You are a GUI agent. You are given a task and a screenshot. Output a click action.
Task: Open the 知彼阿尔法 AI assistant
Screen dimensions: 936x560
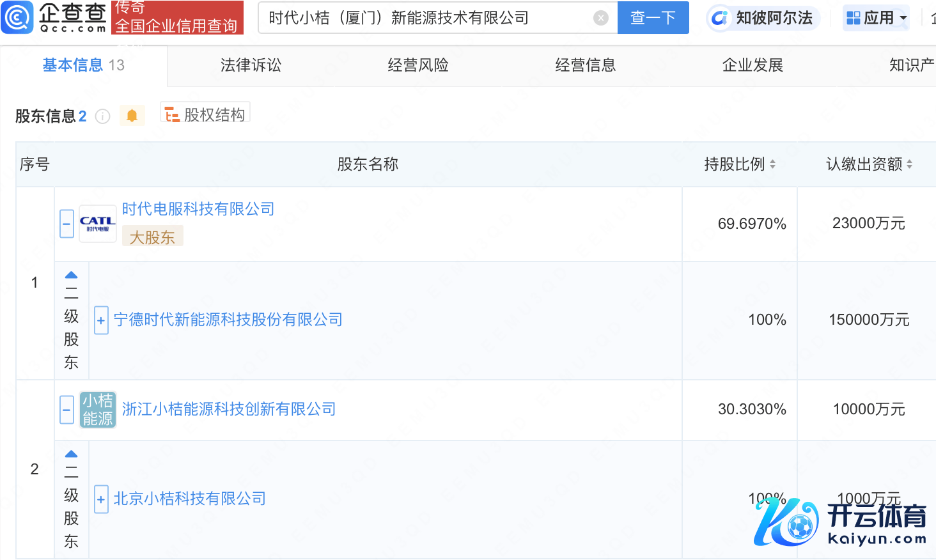pos(763,18)
